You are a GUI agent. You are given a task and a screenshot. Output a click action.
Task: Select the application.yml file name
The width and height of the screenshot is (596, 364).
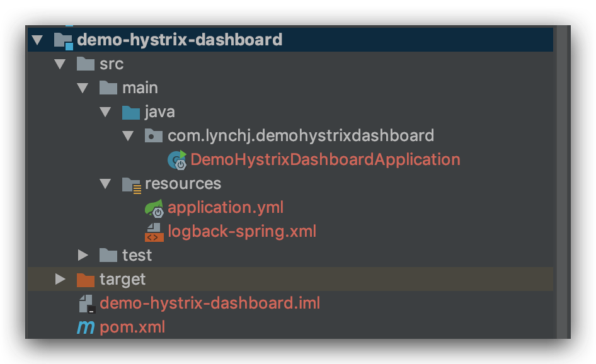pos(226,208)
